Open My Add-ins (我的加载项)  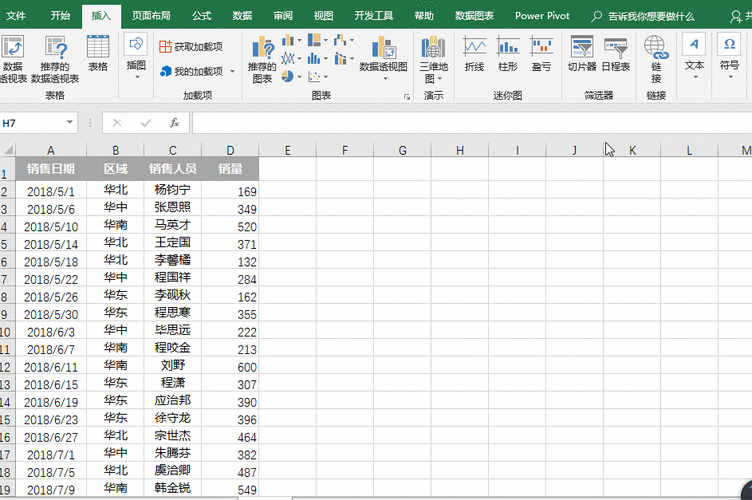click(192, 71)
